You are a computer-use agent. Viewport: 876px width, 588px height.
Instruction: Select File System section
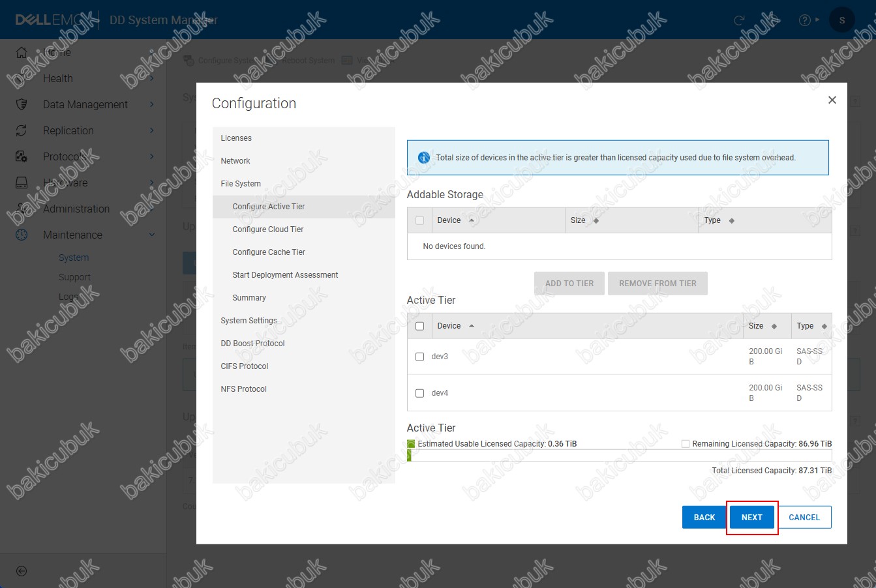304,184
